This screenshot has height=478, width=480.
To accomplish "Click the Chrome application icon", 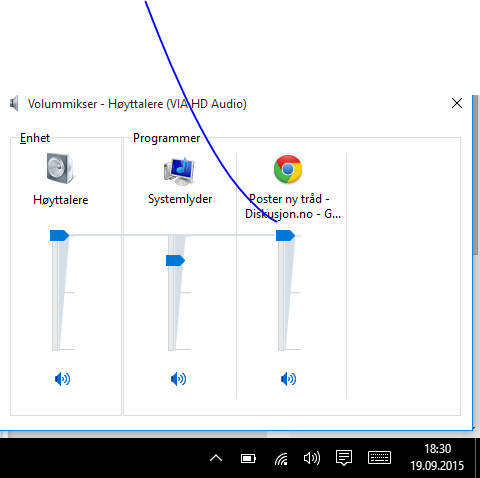I will 288,169.
